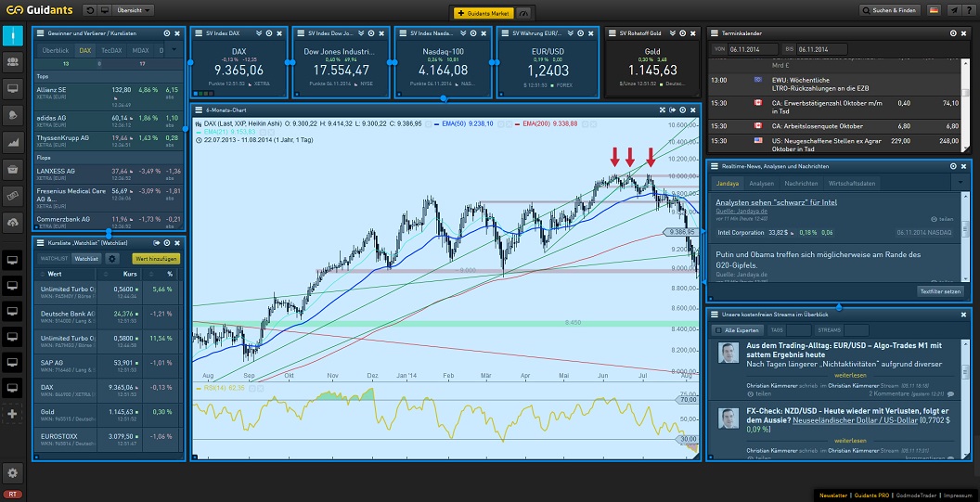
Task: Click the undo arrow icon beside Guidants logo
Action: [x=90, y=10]
